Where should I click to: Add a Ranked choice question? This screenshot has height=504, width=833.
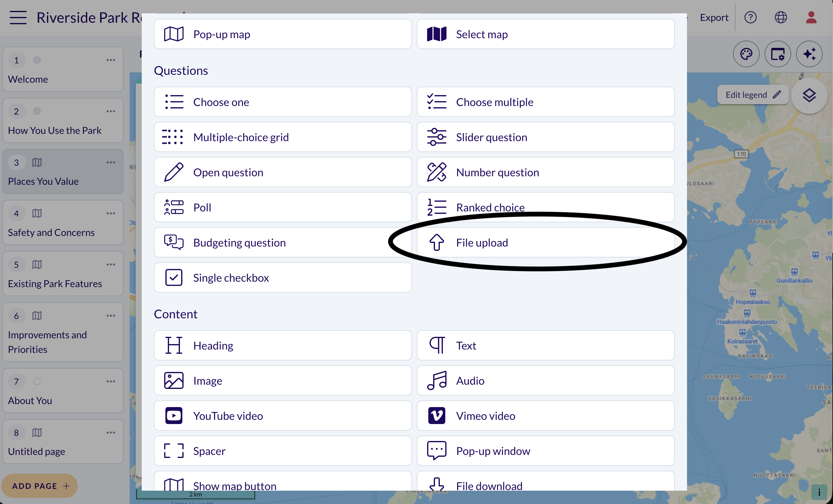point(545,207)
